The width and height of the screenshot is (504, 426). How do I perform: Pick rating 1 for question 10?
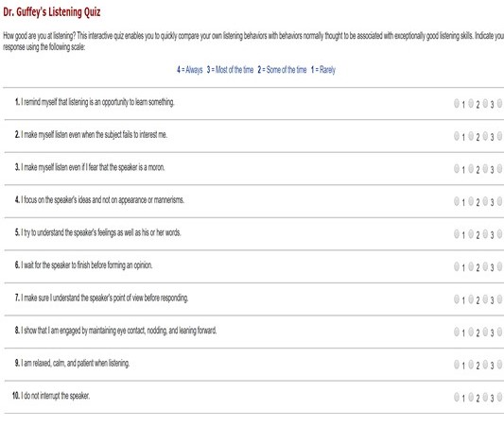pyautogui.click(x=457, y=397)
